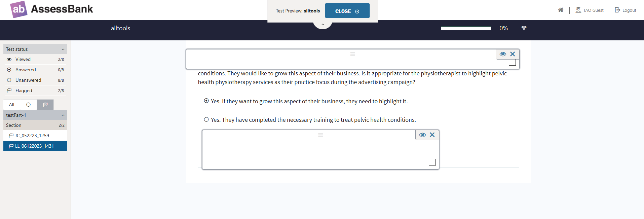Click the resize corner of lower mask
The image size is (644, 219).
click(432, 163)
